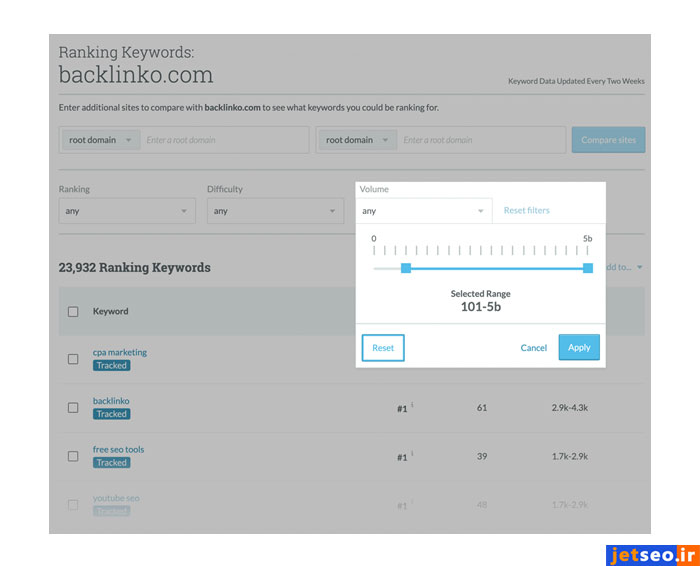Click the Reset button in volume popup

click(x=383, y=348)
